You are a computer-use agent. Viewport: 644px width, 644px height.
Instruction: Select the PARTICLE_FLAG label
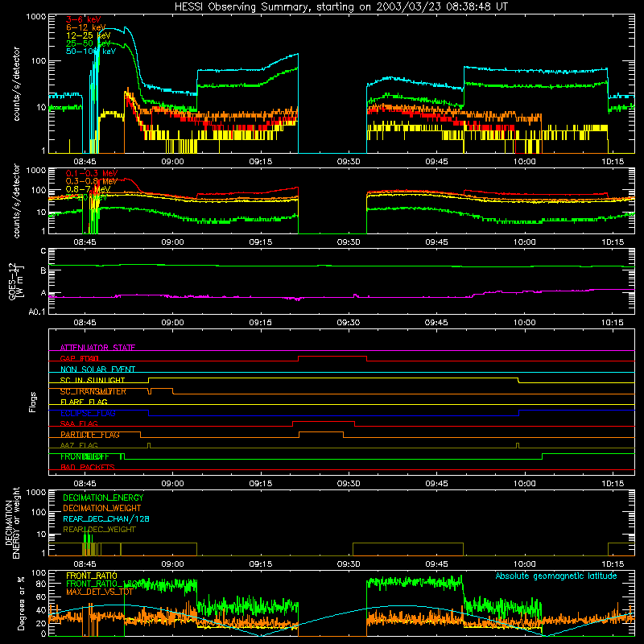[x=90, y=435]
